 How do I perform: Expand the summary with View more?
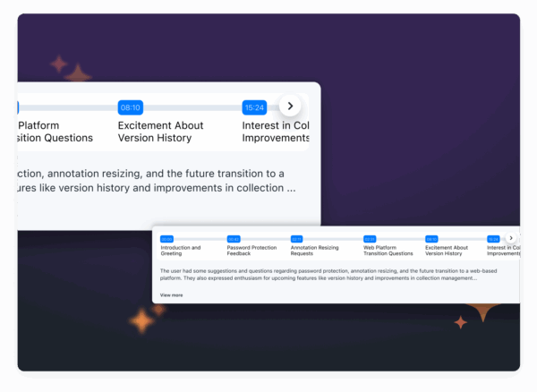(x=171, y=294)
